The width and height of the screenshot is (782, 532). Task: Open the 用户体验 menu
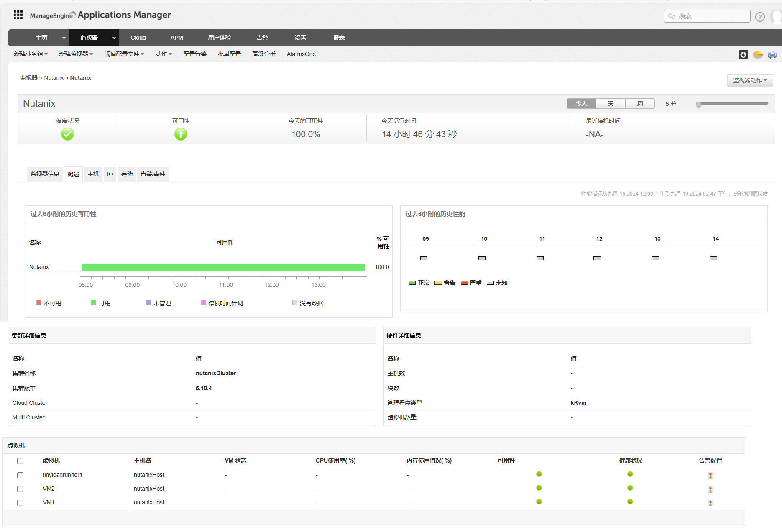tap(220, 38)
